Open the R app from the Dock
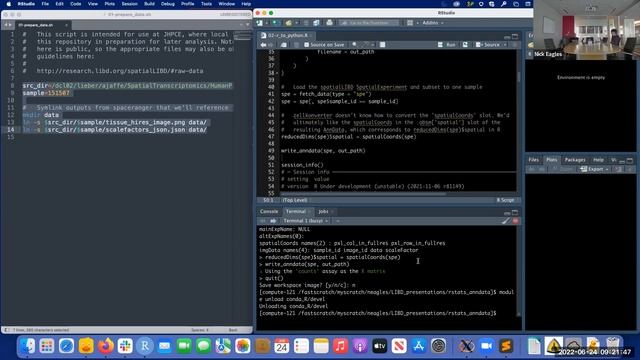 pos(144,346)
